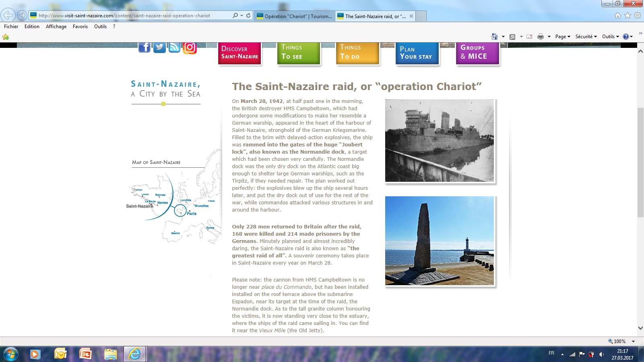Expand the feeds dropdown arrow
The height and width of the screenshot is (362, 644).
[521, 37]
